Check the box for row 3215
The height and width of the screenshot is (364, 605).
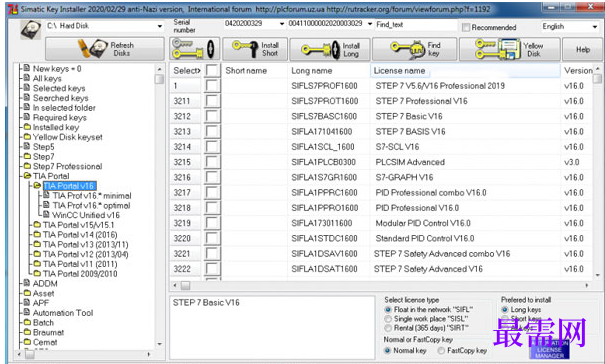tap(212, 162)
